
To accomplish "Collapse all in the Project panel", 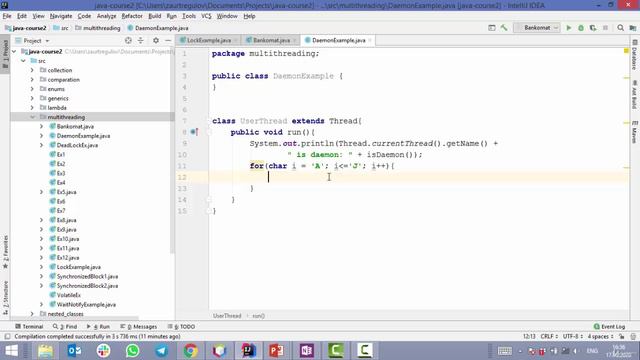I will (140, 40).
